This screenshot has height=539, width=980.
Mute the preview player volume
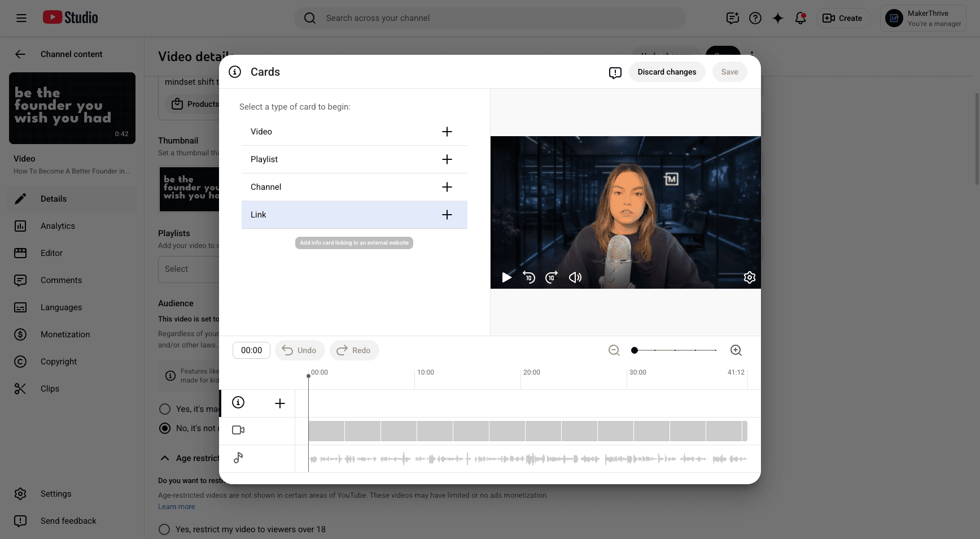[575, 277]
